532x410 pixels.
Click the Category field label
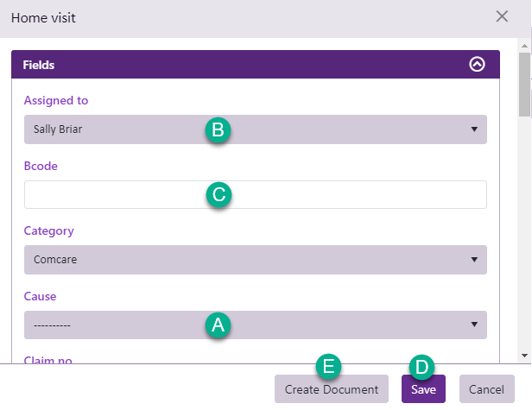click(x=49, y=230)
